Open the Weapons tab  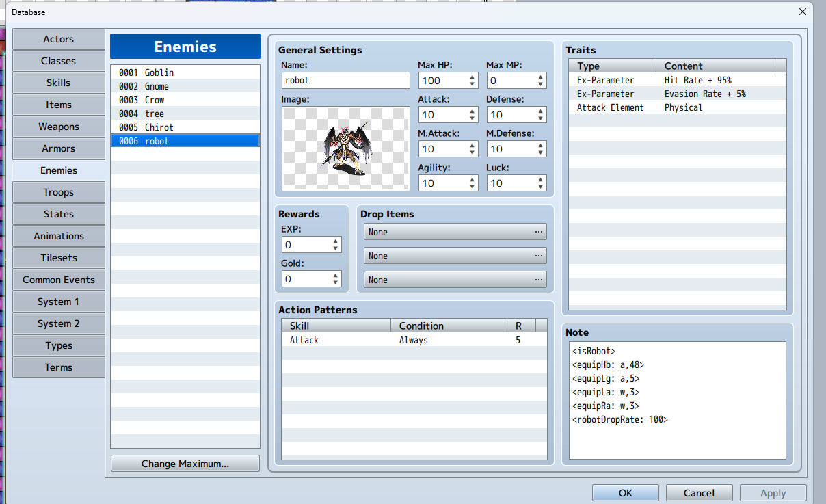click(59, 127)
